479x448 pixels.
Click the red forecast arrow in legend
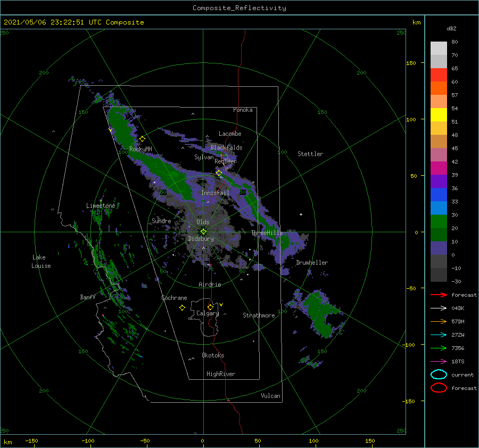click(439, 295)
